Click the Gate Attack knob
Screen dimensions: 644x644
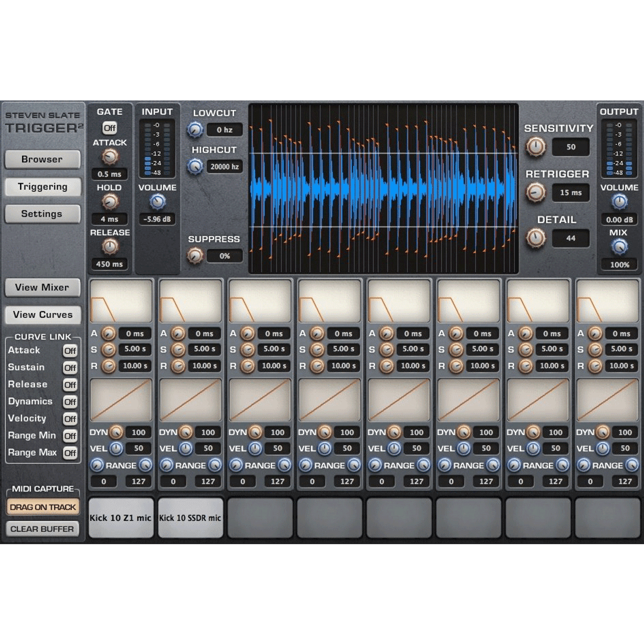pyautogui.click(x=110, y=157)
